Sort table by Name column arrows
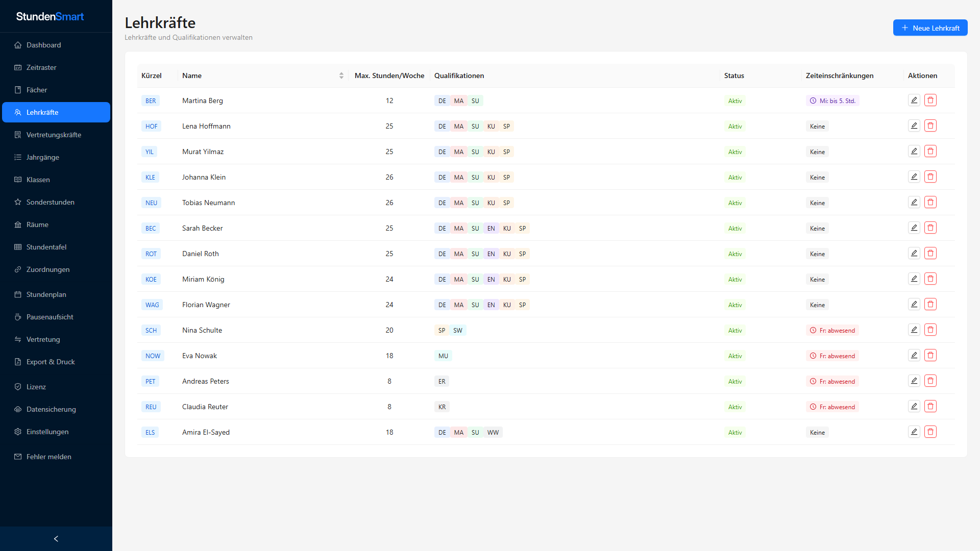980x551 pixels. pyautogui.click(x=341, y=76)
